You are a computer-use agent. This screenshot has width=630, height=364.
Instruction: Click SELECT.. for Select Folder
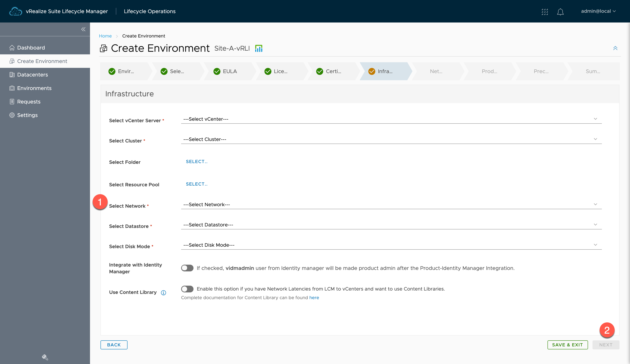[196, 162]
